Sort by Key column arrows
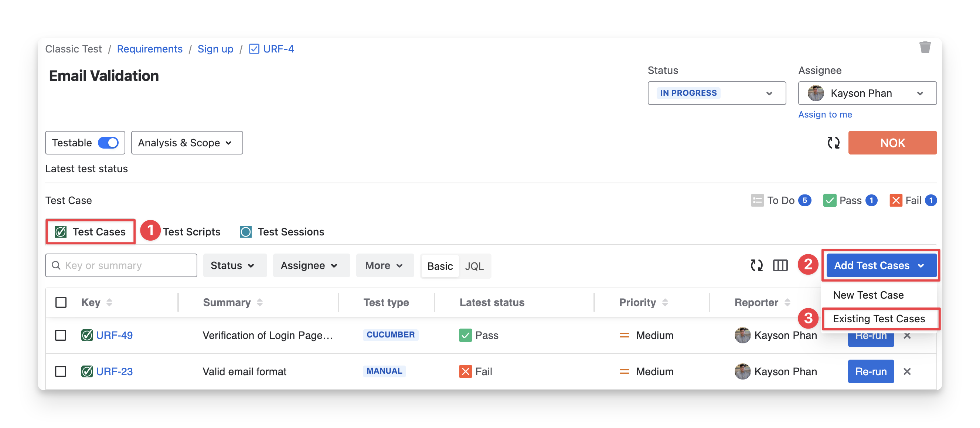The height and width of the screenshot is (428, 980). pyautogui.click(x=109, y=302)
